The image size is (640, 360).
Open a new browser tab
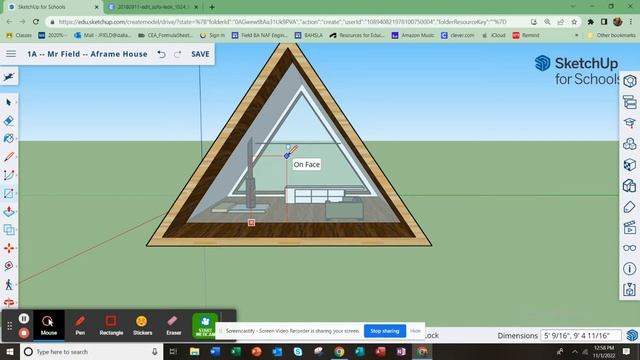pyautogui.click(x=212, y=7)
